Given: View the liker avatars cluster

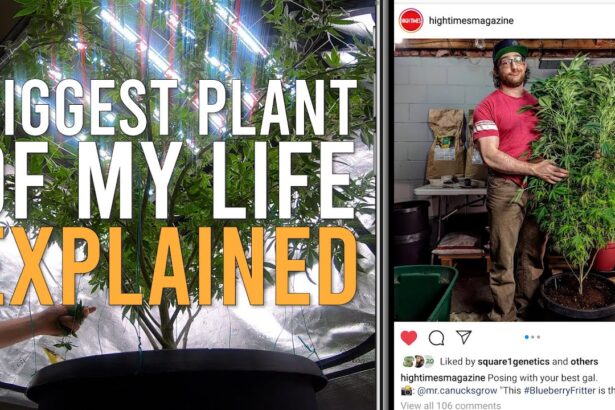Looking at the screenshot, I should click(418, 362).
